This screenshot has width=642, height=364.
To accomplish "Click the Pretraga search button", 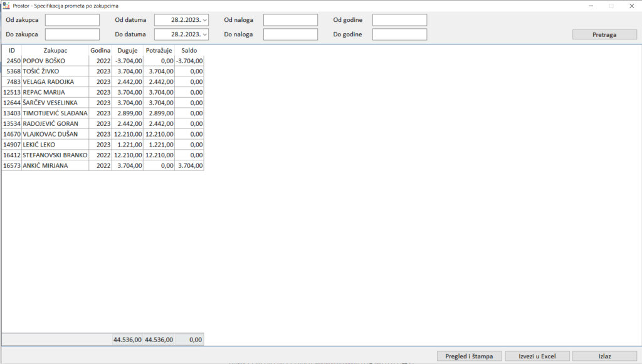I will [604, 34].
